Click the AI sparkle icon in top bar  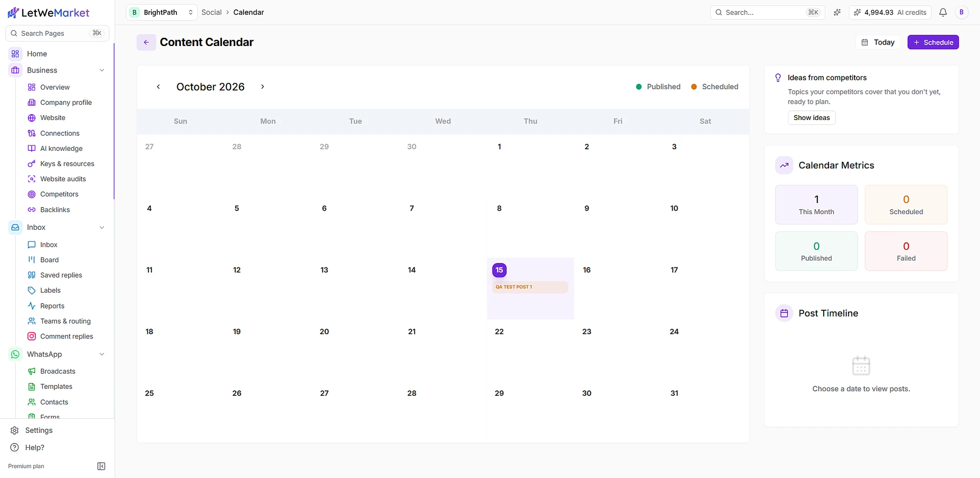[x=837, y=12]
